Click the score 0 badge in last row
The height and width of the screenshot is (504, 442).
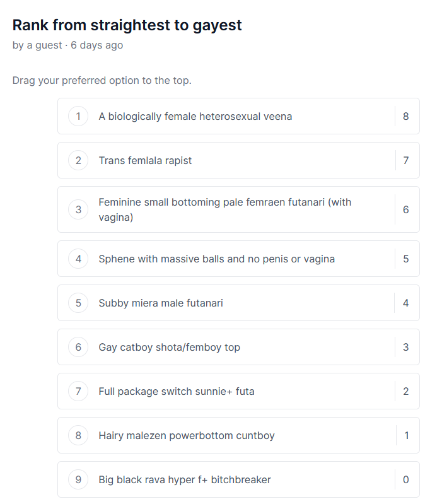pos(405,479)
